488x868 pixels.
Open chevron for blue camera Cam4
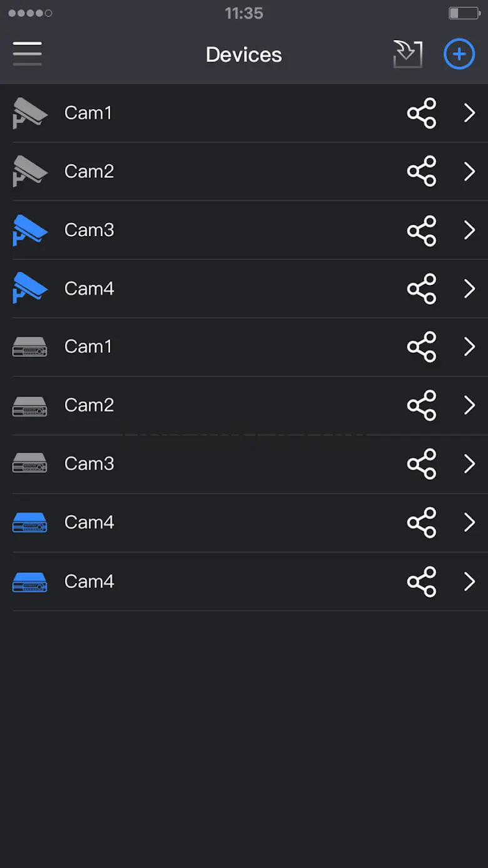(469, 289)
